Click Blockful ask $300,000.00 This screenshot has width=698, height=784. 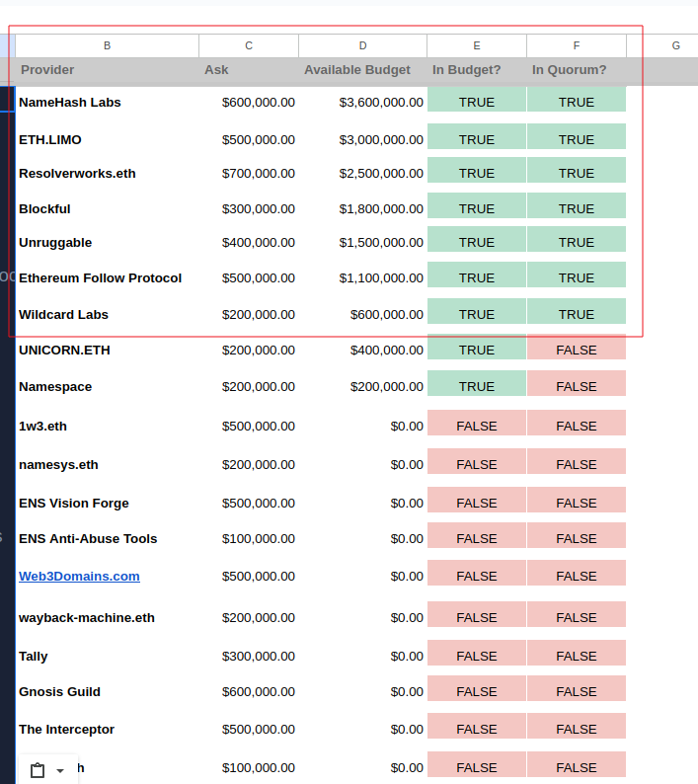(x=259, y=208)
